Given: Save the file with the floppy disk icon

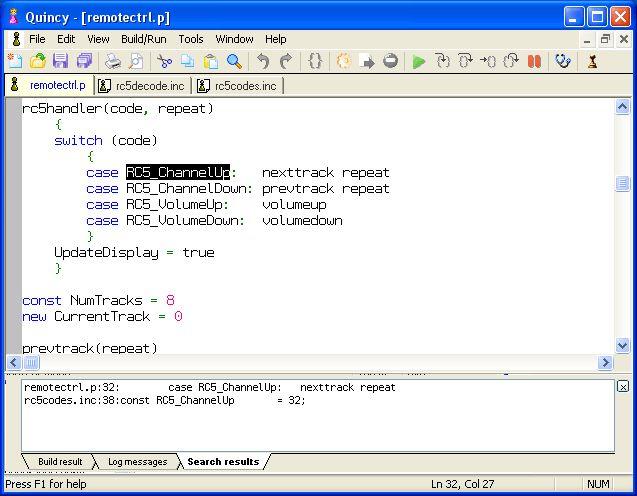Looking at the screenshot, I should [60, 62].
